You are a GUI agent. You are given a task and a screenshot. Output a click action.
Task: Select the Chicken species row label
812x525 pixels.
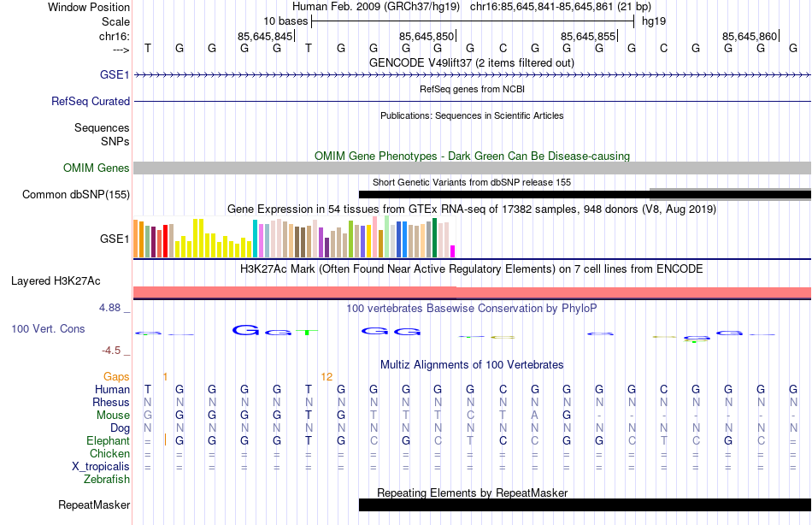click(109, 453)
